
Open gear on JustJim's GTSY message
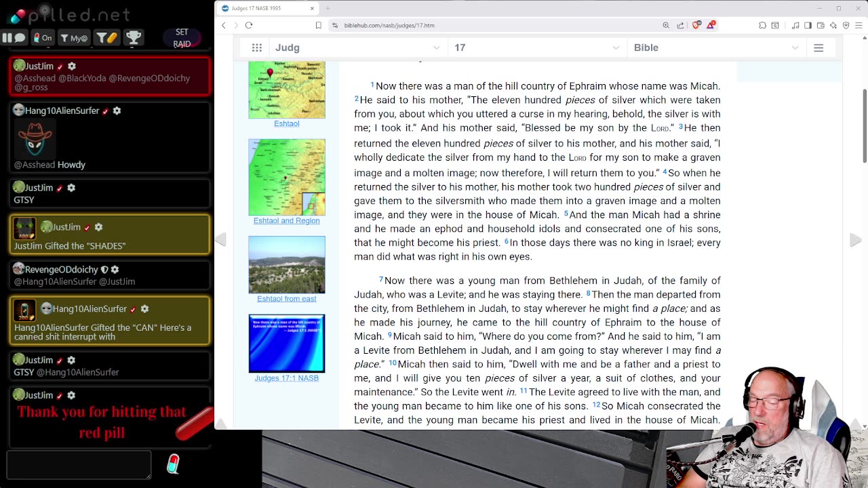[x=71, y=188]
